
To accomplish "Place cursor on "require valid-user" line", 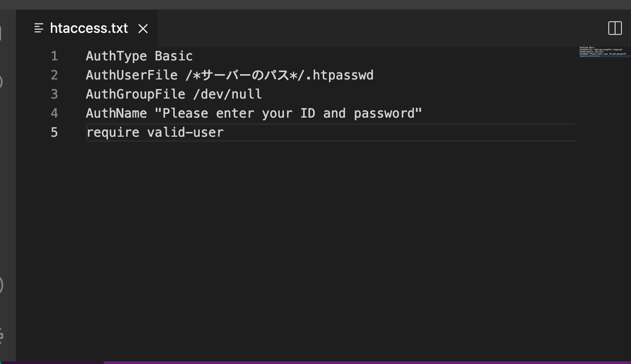I will click(155, 132).
